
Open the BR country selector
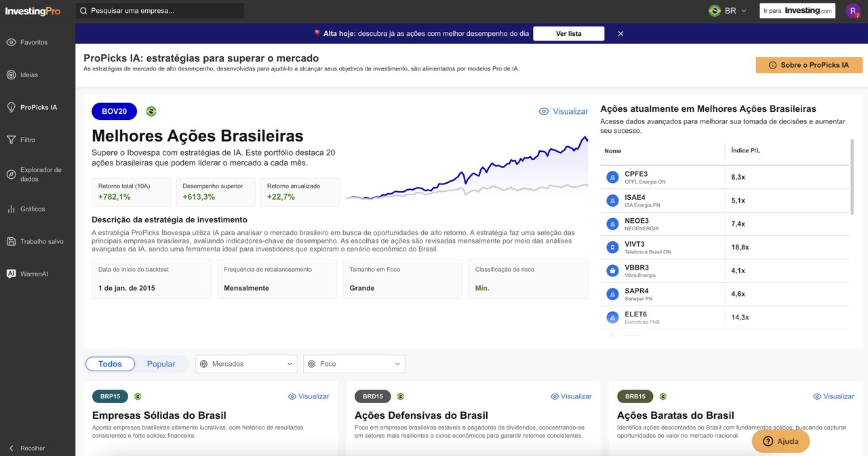pos(728,11)
